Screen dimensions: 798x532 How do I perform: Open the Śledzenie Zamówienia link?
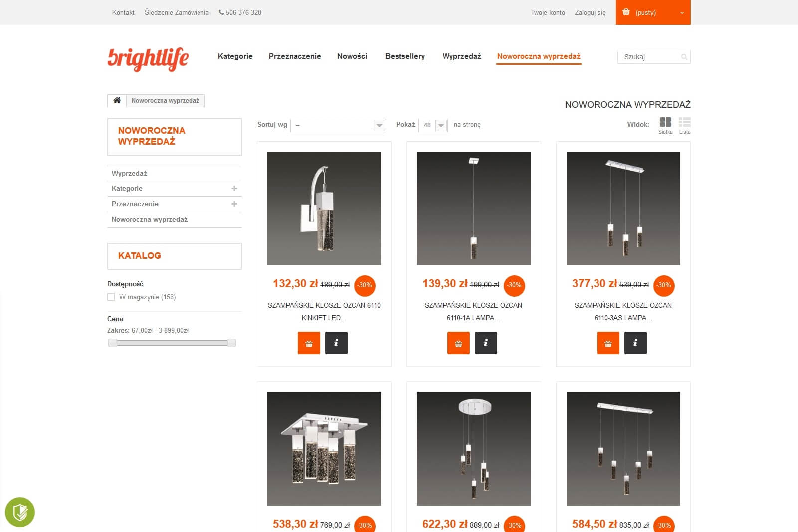[x=177, y=12]
